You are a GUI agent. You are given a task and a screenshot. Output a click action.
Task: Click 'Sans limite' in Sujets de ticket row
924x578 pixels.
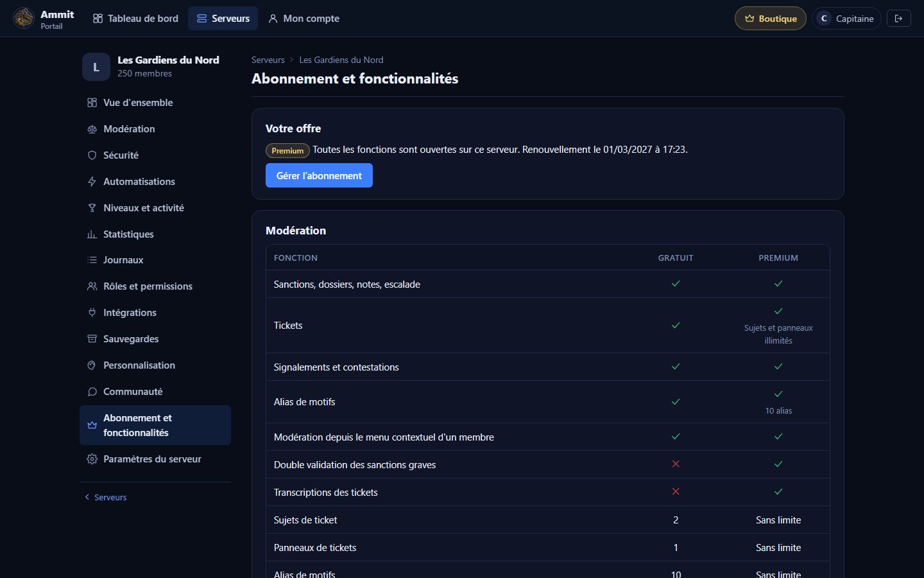coord(778,520)
